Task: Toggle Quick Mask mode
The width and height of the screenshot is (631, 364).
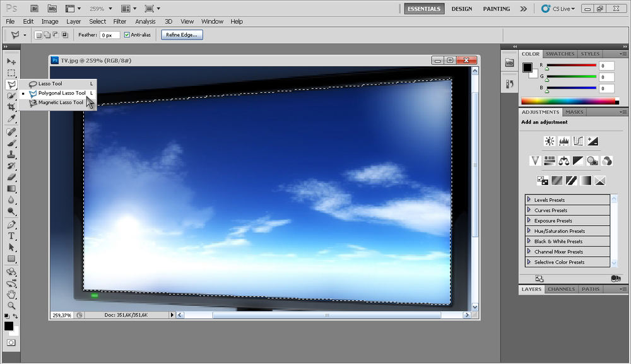Action: 11,343
